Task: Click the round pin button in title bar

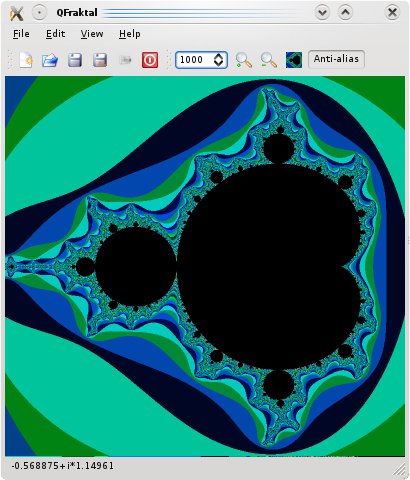Action: [x=39, y=13]
